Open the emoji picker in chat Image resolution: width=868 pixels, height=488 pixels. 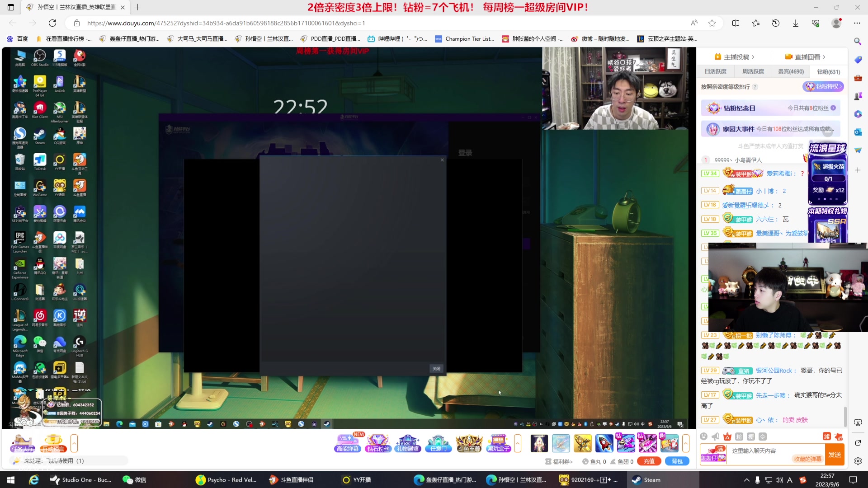tap(703, 436)
